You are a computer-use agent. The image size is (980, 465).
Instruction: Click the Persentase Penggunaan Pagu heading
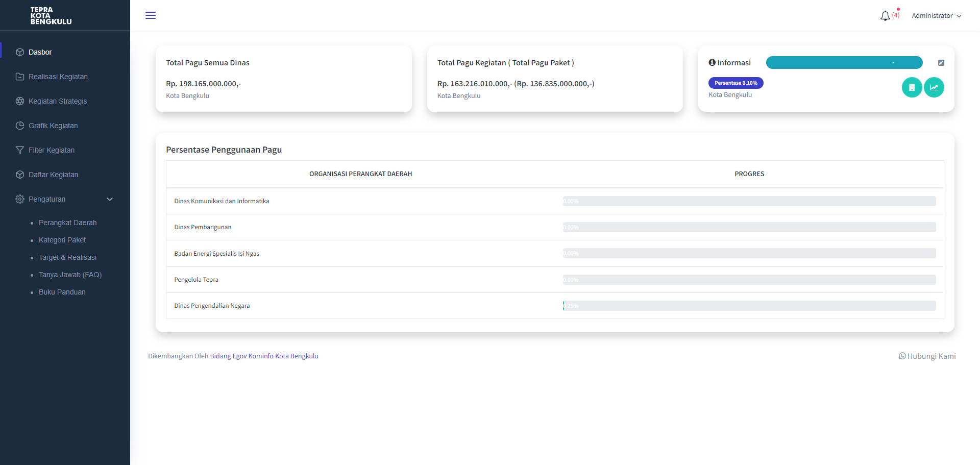(224, 150)
